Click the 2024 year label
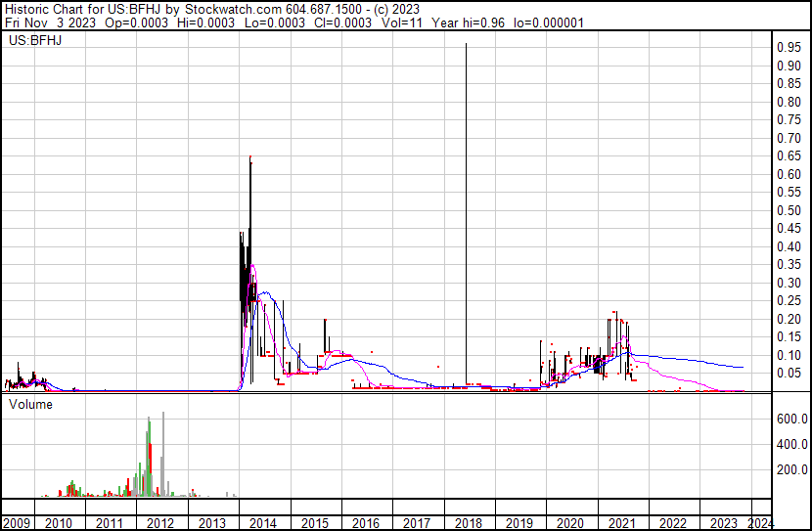812x531 pixels. 760,522
